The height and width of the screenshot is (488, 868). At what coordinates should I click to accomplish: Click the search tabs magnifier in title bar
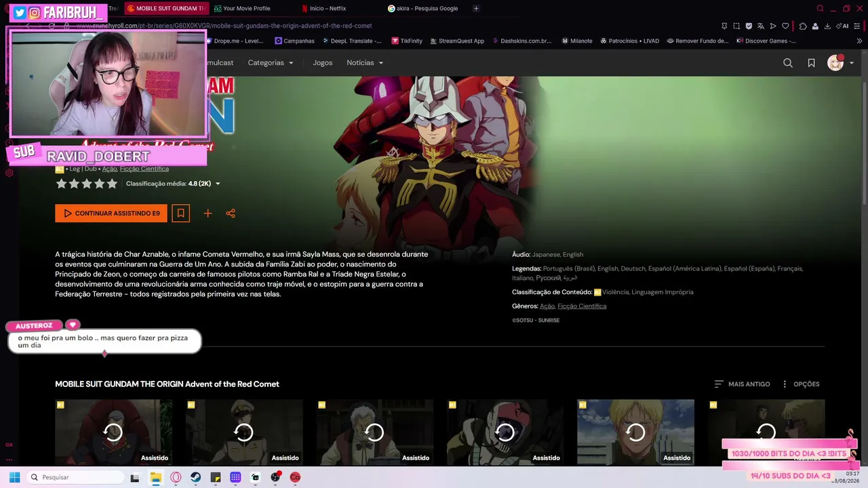821,8
